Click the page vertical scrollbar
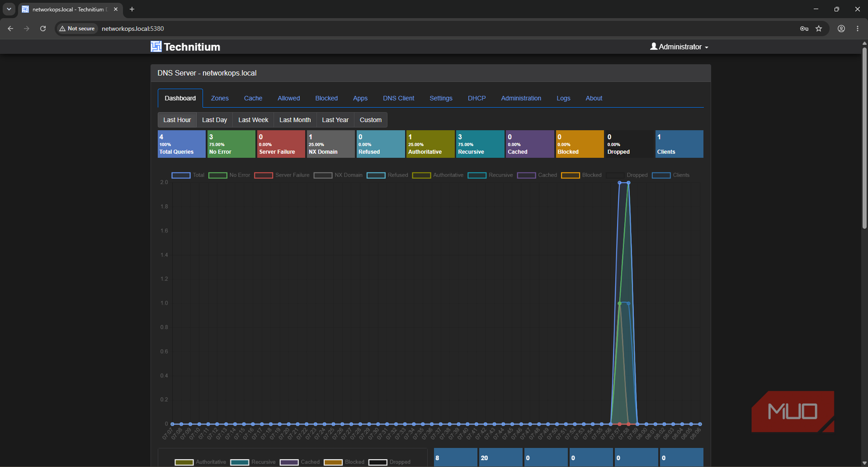 pyautogui.click(x=864, y=138)
